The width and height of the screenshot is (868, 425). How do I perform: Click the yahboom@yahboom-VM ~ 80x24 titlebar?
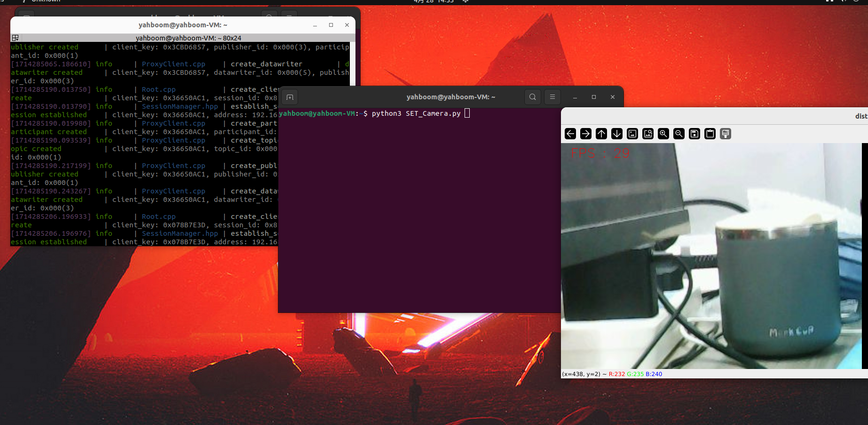click(x=188, y=38)
